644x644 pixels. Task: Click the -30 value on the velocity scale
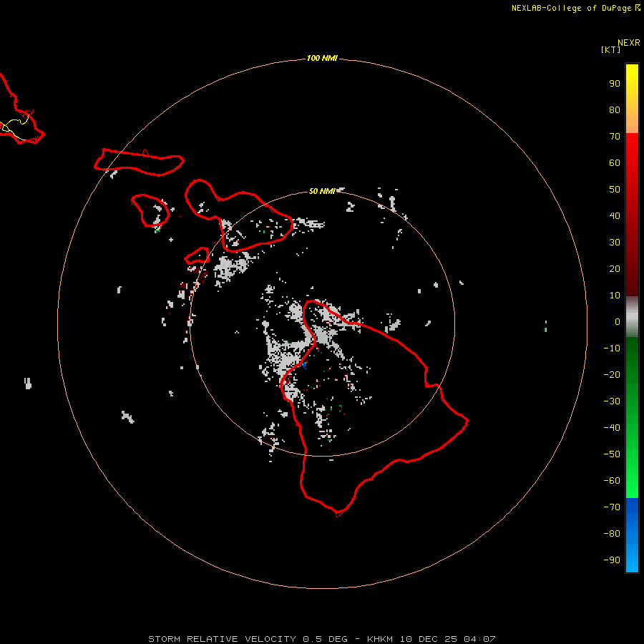[612, 401]
